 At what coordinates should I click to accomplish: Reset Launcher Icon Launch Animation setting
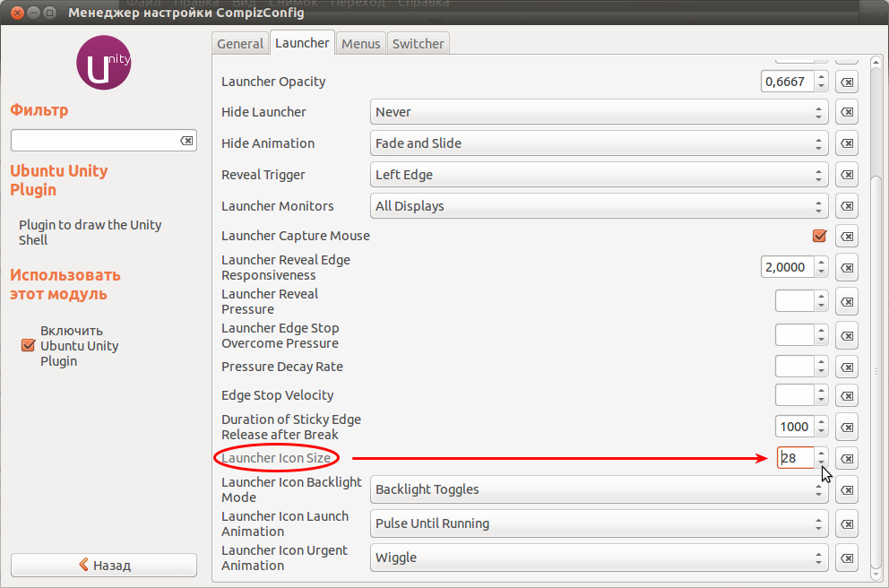(847, 524)
